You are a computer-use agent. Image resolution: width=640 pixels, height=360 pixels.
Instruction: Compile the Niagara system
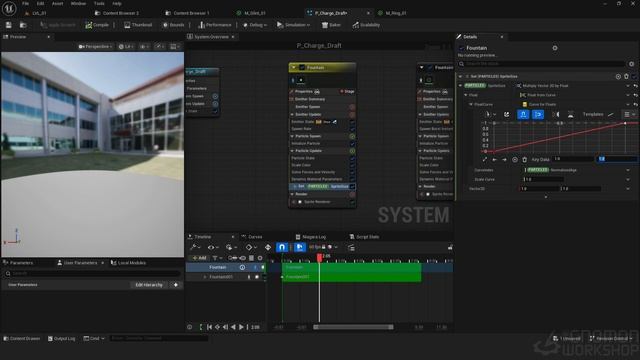click(x=97, y=25)
